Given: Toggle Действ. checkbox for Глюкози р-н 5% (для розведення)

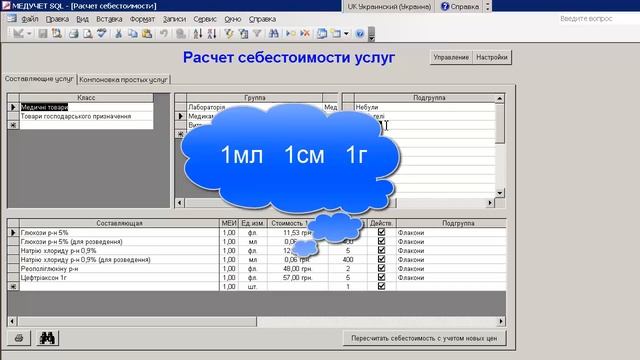Looking at the screenshot, I should 381,241.
